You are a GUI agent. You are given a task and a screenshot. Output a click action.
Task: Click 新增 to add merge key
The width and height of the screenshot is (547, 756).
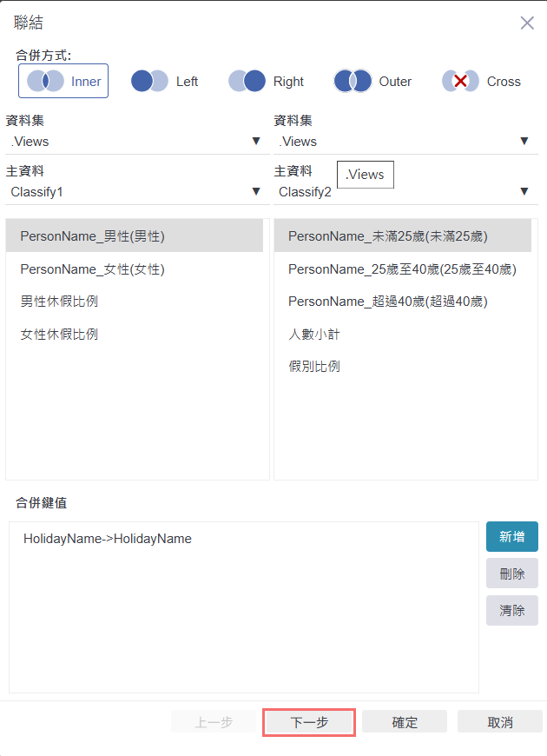coord(511,537)
